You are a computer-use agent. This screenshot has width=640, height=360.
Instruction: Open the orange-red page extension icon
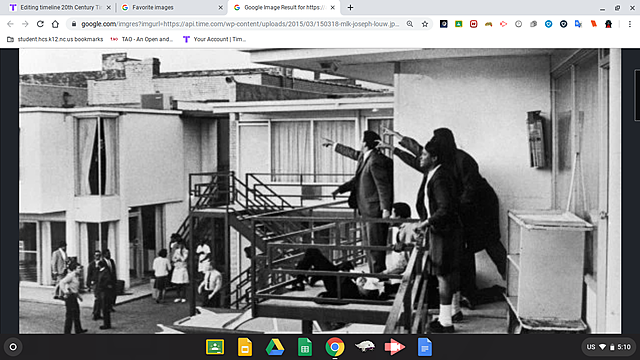click(x=593, y=24)
